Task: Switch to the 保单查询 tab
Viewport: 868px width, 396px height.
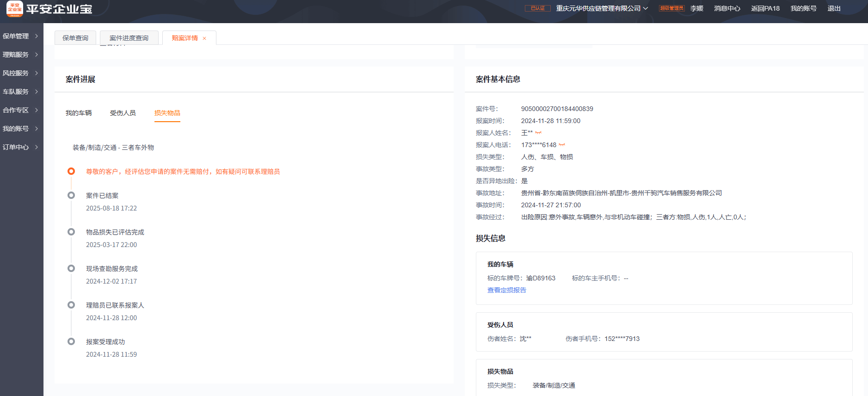Action: pyautogui.click(x=75, y=38)
